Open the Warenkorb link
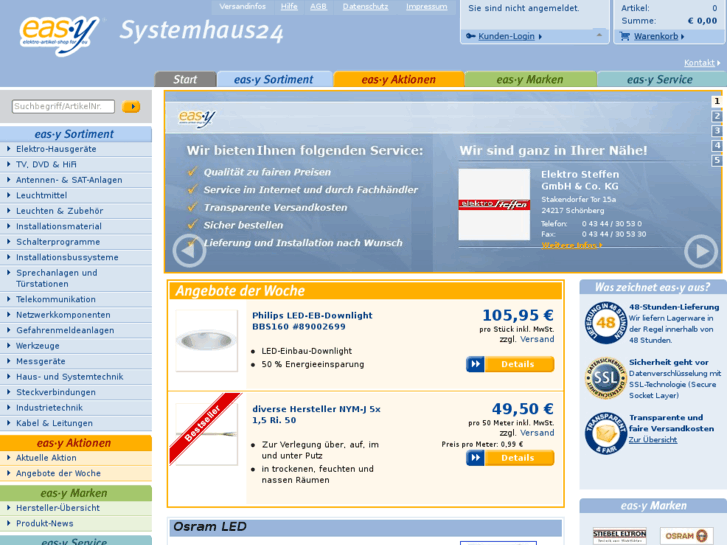 [656, 36]
